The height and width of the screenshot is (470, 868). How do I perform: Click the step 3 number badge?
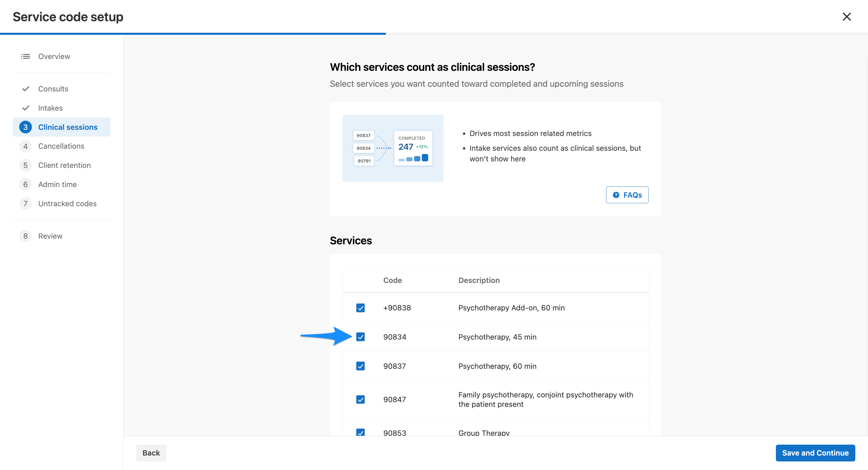[25, 127]
